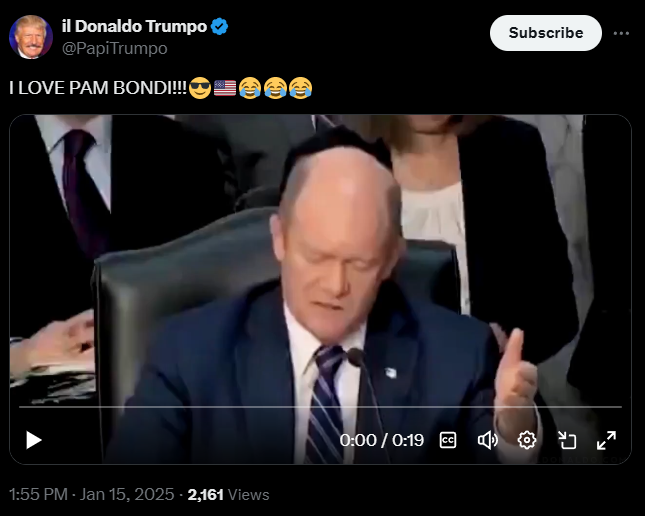Visit the @PapiTrumpo handle link
This screenshot has width=645, height=516.
tap(115, 49)
